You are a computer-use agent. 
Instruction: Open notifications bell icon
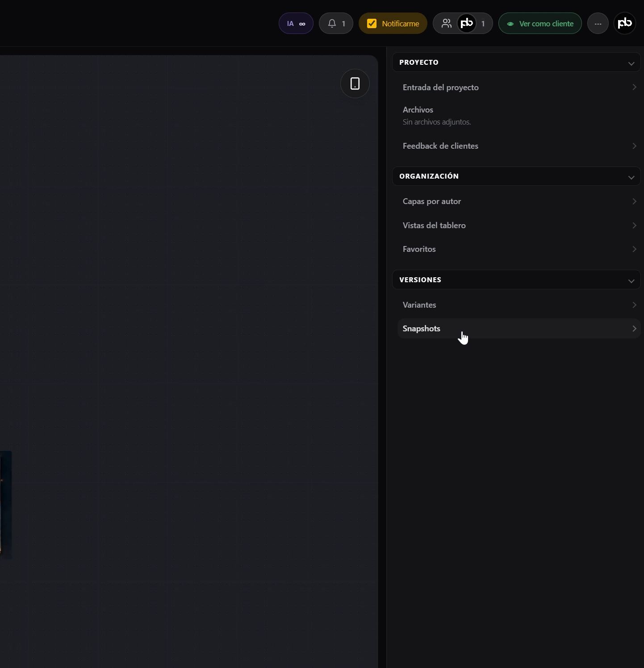tap(332, 24)
